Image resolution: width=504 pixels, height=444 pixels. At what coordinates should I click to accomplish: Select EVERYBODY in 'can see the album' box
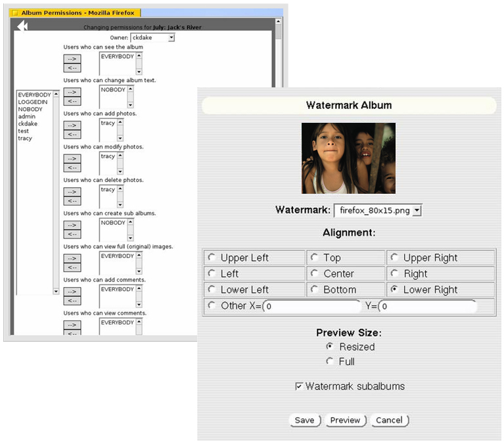pos(118,56)
